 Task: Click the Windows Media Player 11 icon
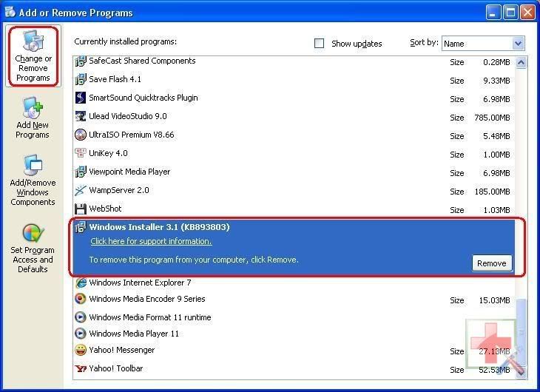coord(81,334)
